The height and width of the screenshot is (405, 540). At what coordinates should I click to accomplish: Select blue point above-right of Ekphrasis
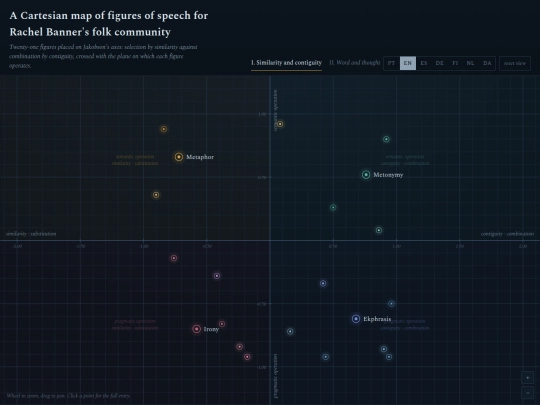pyautogui.click(x=391, y=304)
